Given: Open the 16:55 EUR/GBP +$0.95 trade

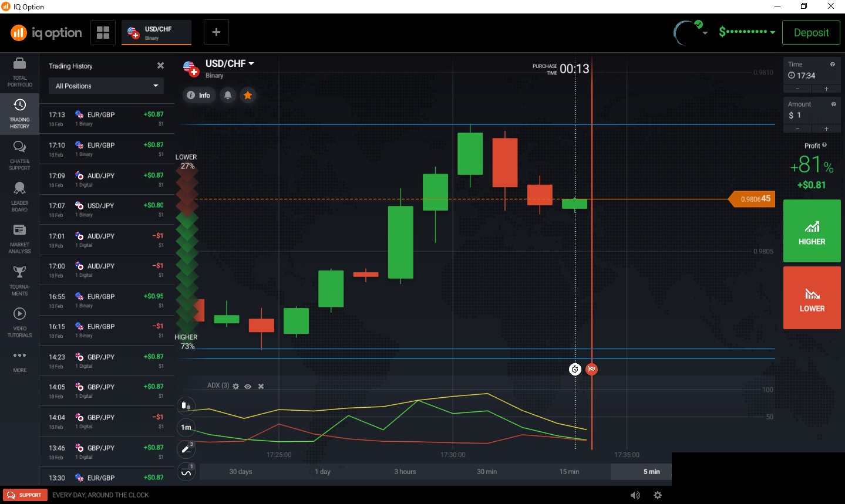Looking at the screenshot, I should coord(106,300).
